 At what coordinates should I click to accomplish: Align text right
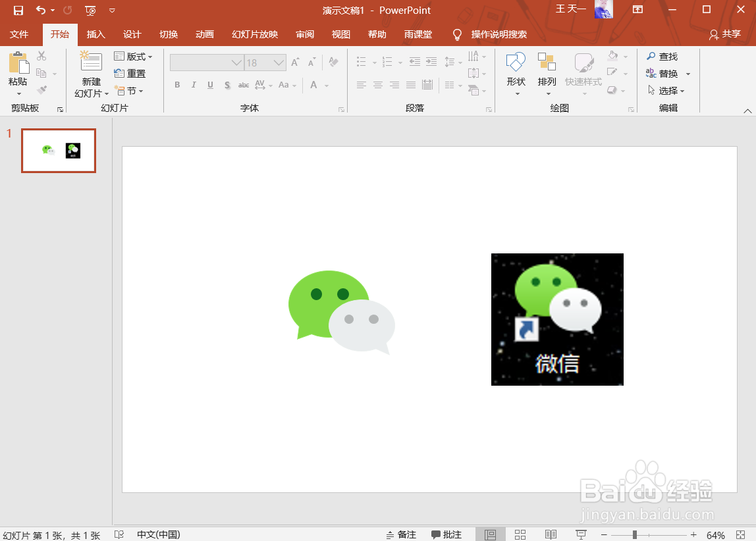tap(394, 86)
